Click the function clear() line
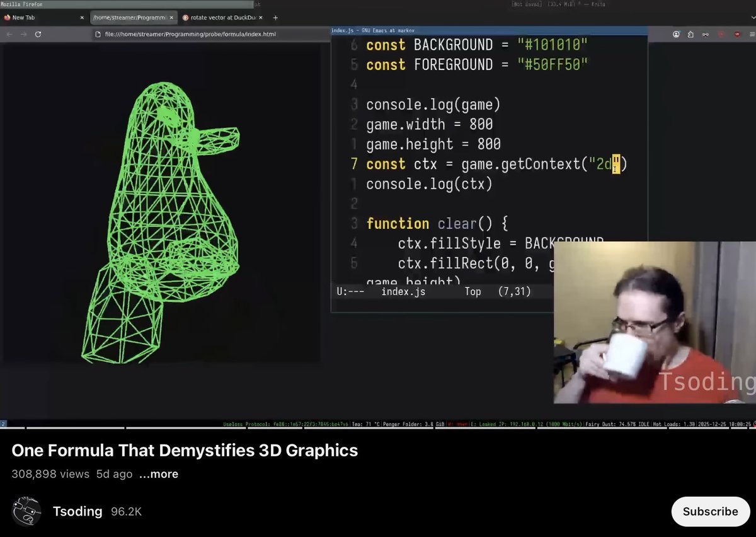The height and width of the screenshot is (537, 756). coord(437,224)
